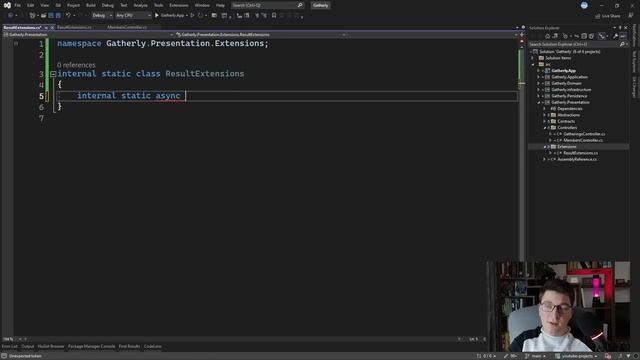640x360 pixels.
Task: Open the Build menu
Action: (91, 5)
